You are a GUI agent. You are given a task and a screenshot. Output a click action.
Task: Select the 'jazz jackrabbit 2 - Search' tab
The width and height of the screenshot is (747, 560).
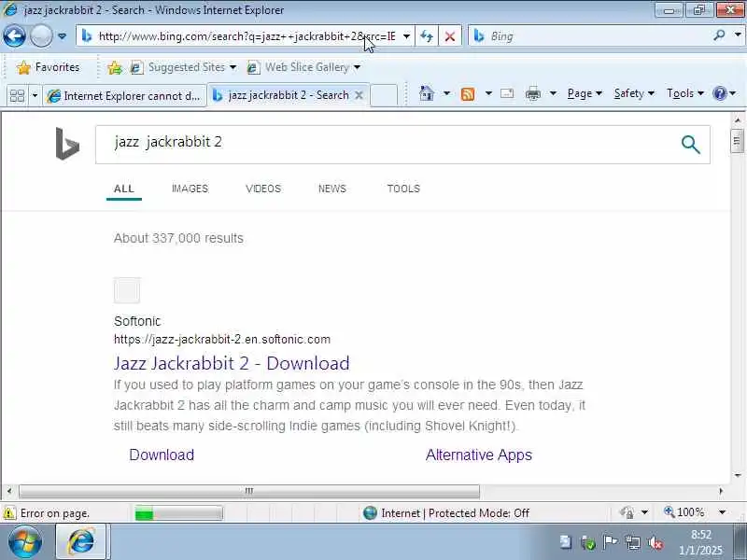coord(288,95)
